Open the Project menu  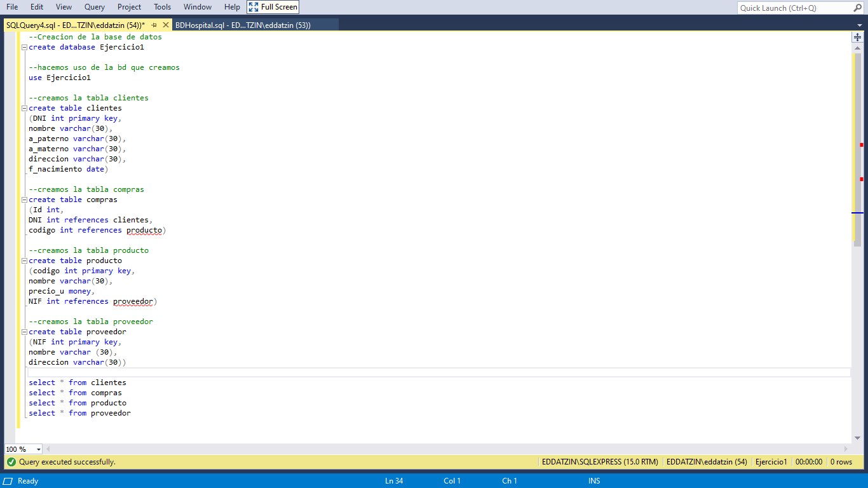pyautogui.click(x=130, y=7)
